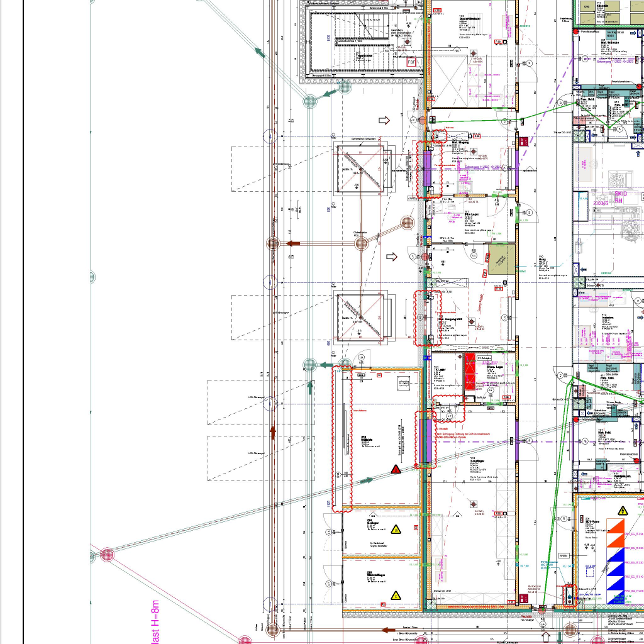Click the red warning triangle in the drawing

pyautogui.click(x=396, y=469)
